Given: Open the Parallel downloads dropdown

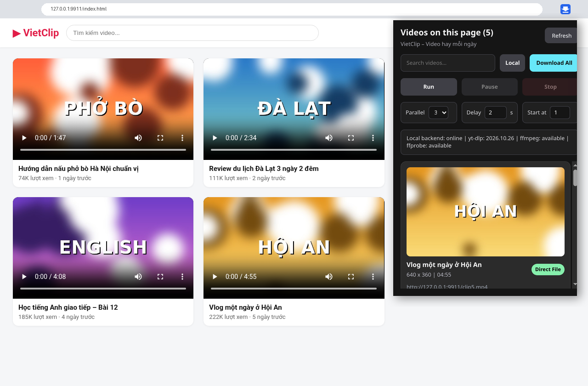Looking at the screenshot, I should pyautogui.click(x=438, y=113).
